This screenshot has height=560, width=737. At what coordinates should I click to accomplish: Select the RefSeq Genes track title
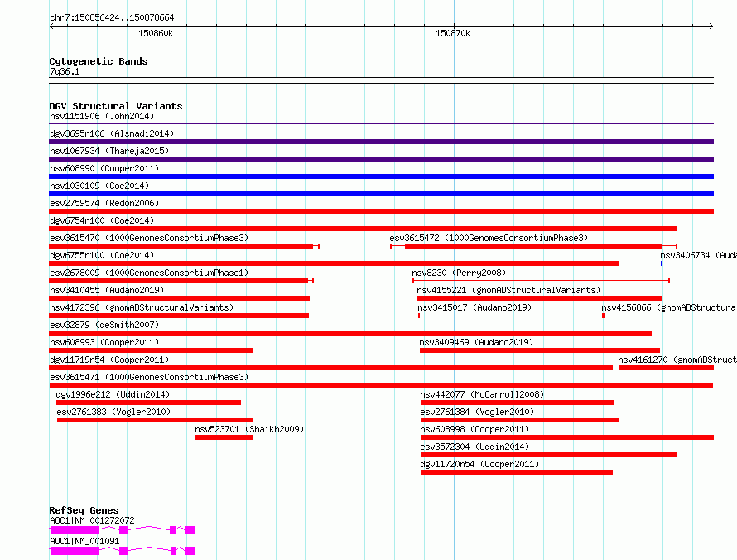click(x=84, y=510)
